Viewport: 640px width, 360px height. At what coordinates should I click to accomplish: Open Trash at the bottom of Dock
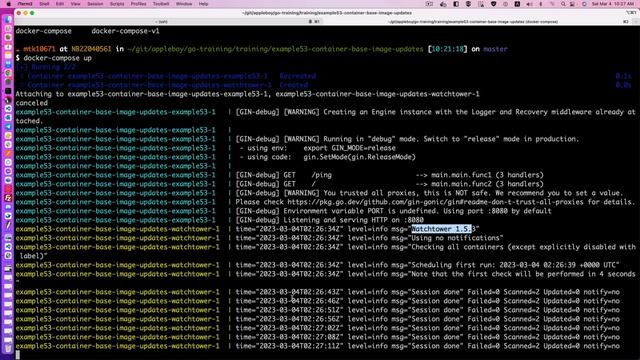[8, 349]
